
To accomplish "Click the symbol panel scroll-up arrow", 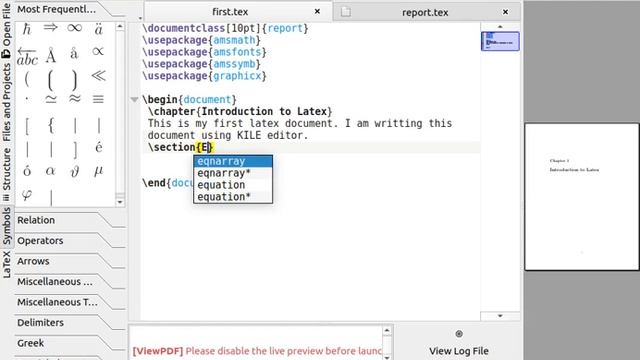I will coord(120,27).
